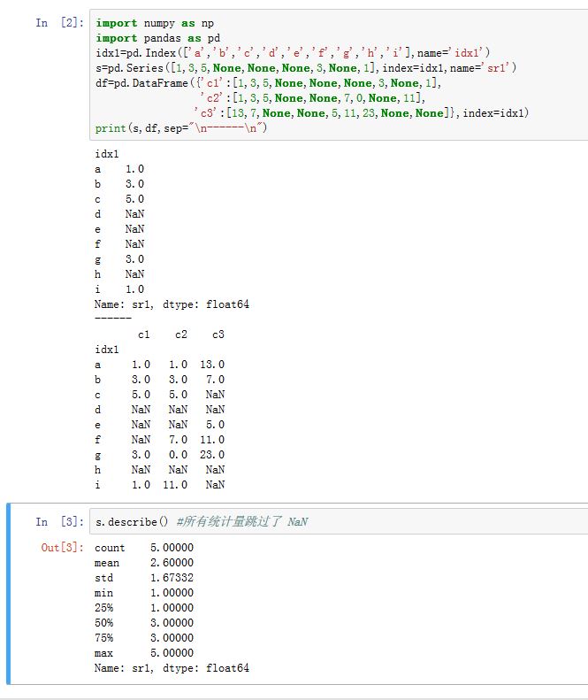Click the 'std 1.67332' output row
This screenshot has height=700, width=588.
pos(143,578)
